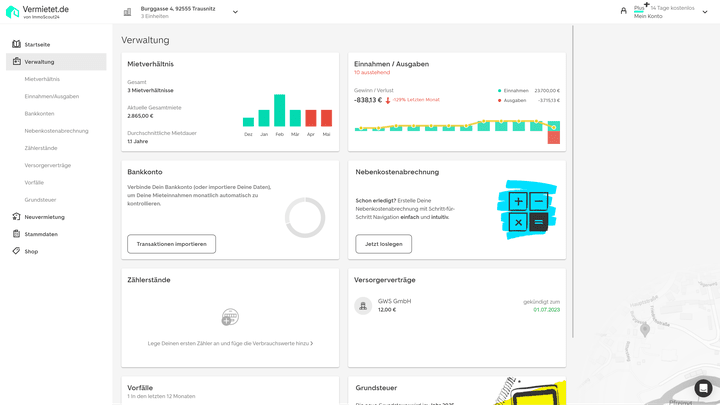Click the Bankkonto progress ring
Image resolution: width=720 pixels, height=405 pixels.
pos(305,217)
